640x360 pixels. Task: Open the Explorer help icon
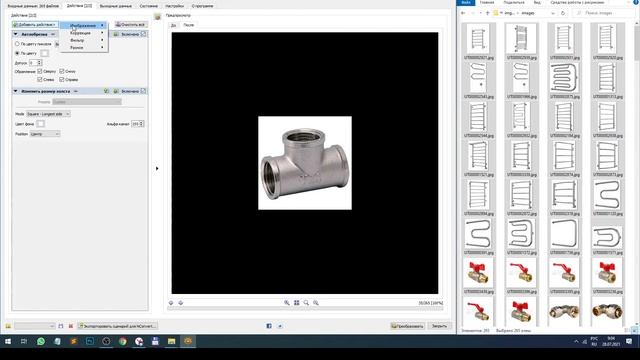(636, 2)
